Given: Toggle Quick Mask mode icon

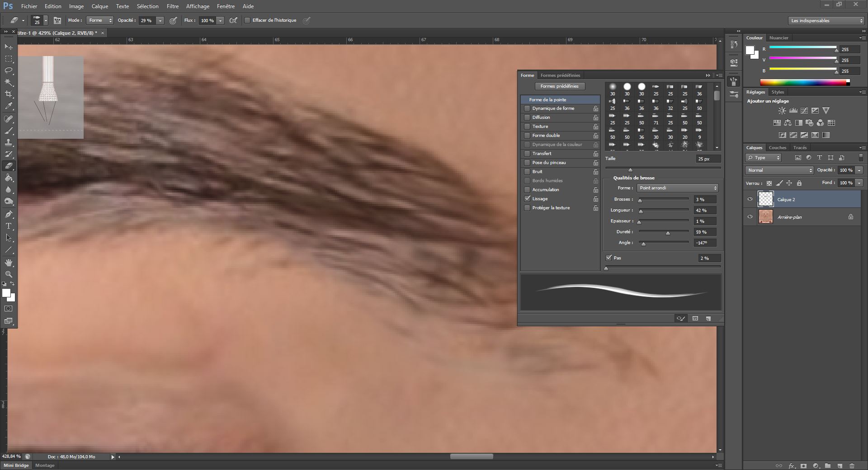Looking at the screenshot, I should pyautogui.click(x=9, y=309).
